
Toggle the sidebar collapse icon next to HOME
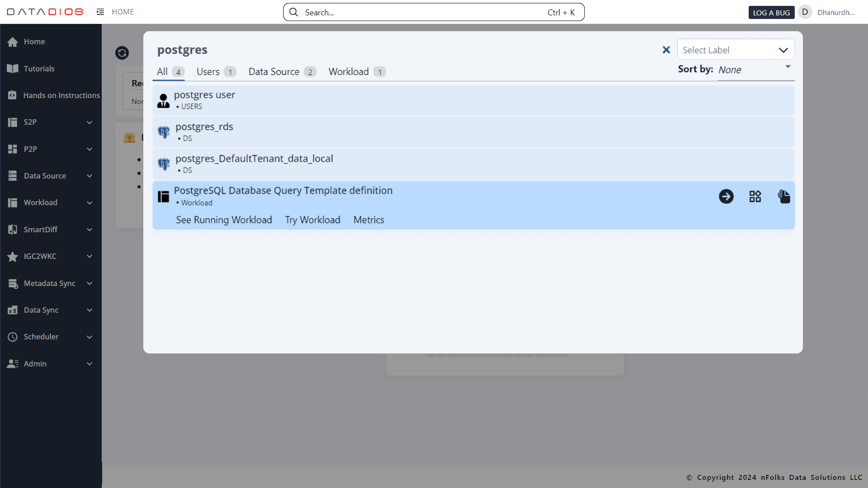100,12
